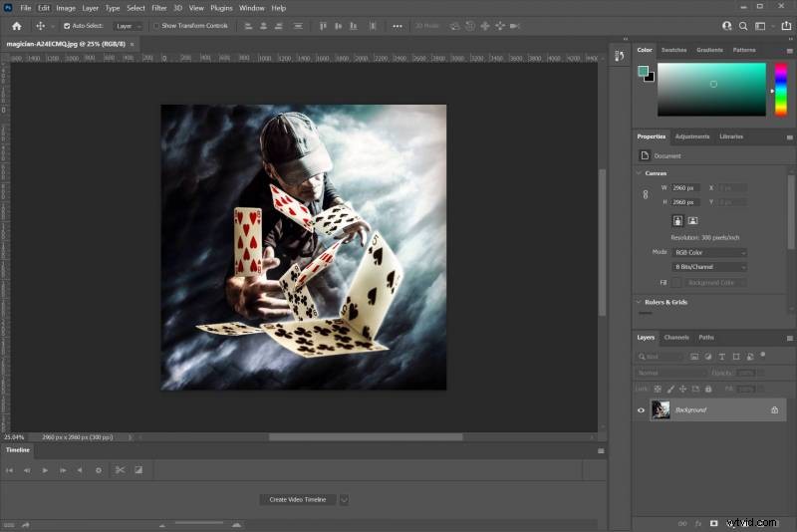The image size is (797, 532).
Task: Filter layers by pixel layer kind
Action: (694, 357)
